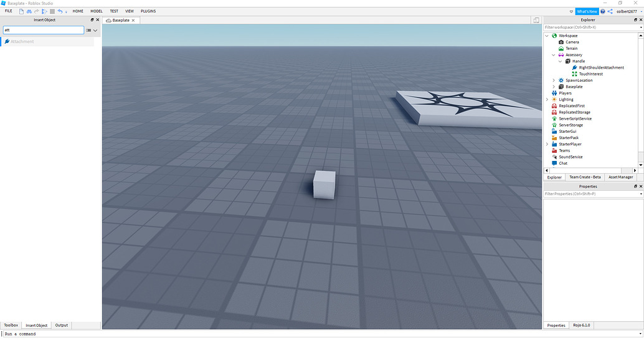Click the Handle part icon
The height and width of the screenshot is (348, 644).
click(568, 61)
